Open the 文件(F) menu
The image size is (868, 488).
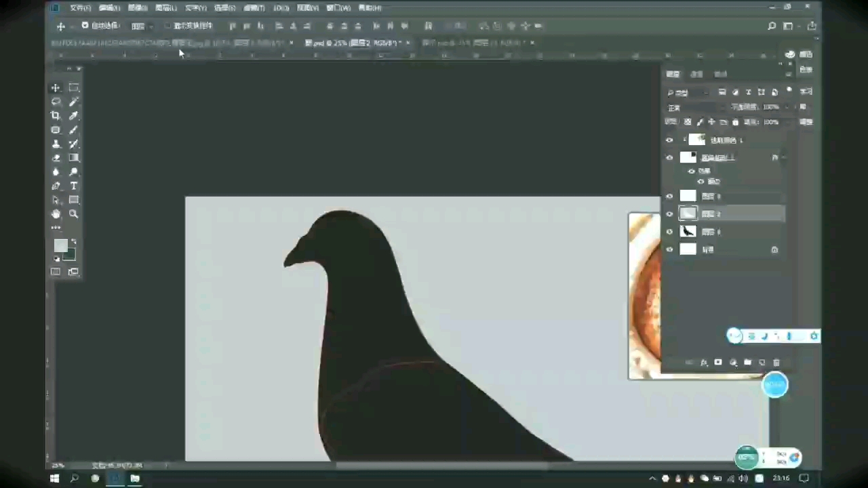pos(80,8)
